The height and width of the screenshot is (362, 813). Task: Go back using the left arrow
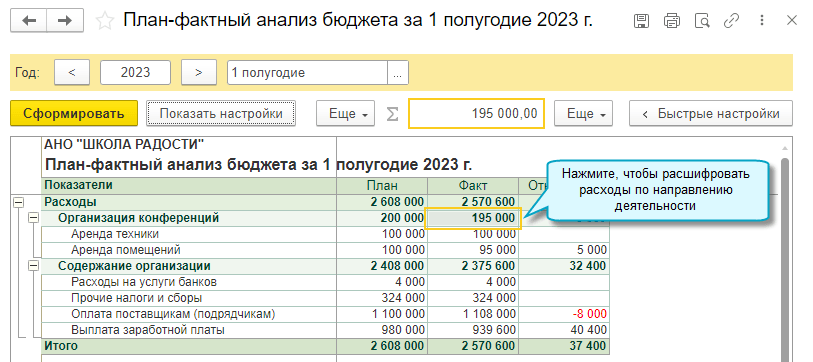(x=29, y=21)
